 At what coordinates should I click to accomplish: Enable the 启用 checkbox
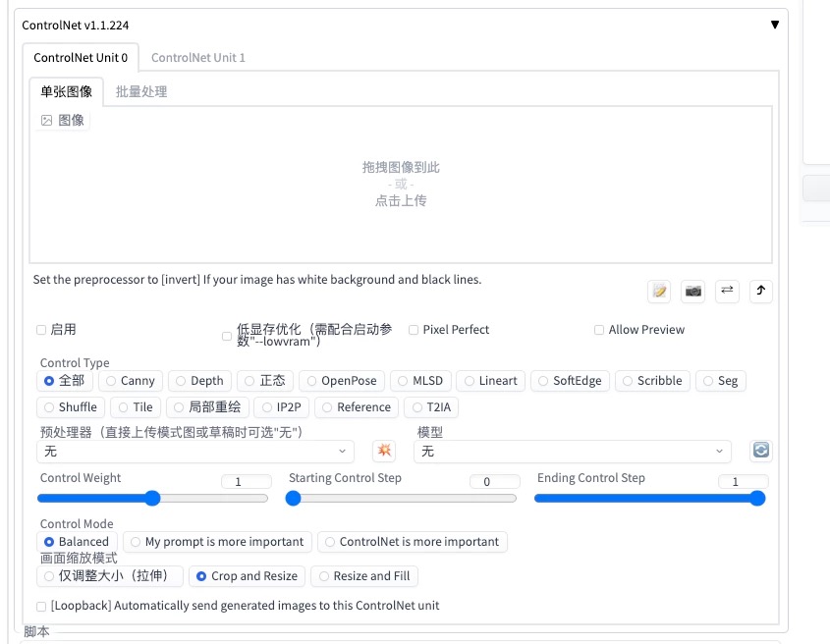[40, 330]
